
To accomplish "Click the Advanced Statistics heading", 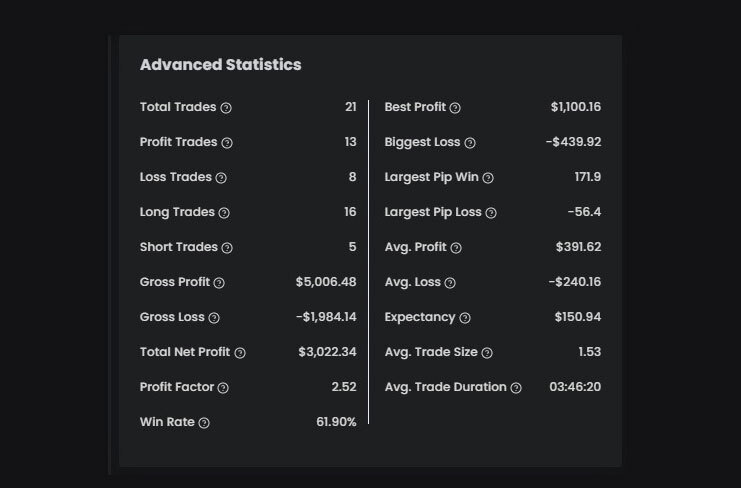I will (220, 65).
